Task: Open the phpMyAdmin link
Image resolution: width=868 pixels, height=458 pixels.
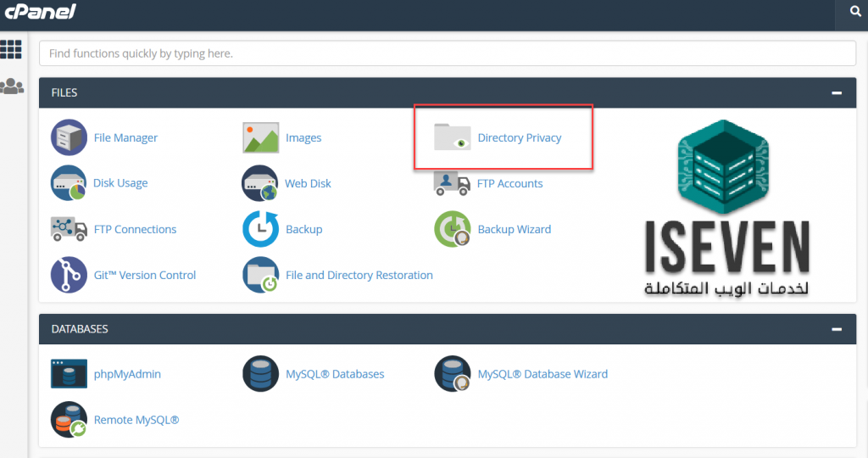Action: pyautogui.click(x=127, y=374)
